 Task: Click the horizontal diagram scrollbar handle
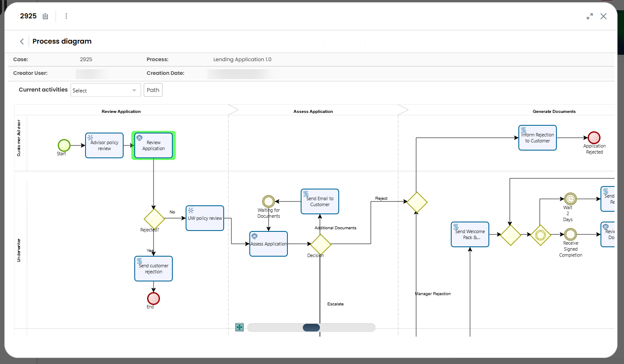tap(311, 327)
